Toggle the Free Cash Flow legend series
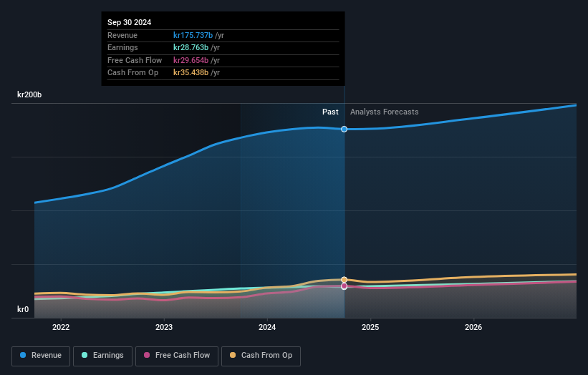The width and height of the screenshot is (588, 375). click(x=177, y=356)
